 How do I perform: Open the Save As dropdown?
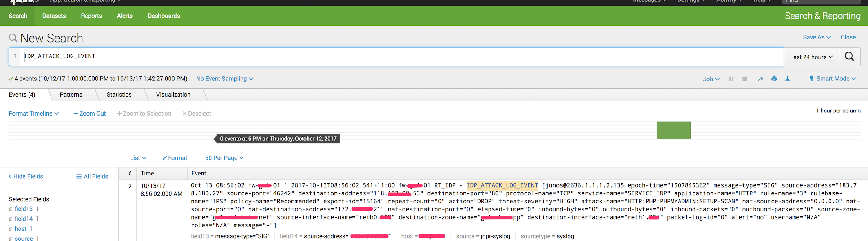(x=817, y=37)
